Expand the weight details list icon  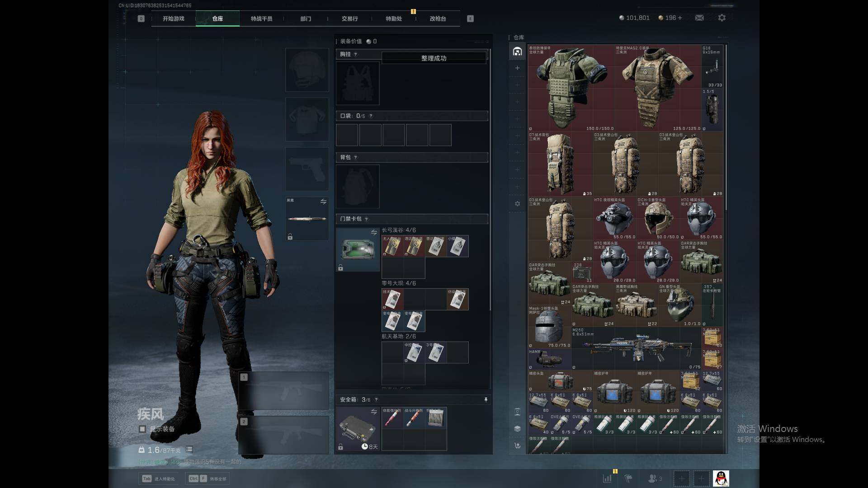tap(189, 449)
